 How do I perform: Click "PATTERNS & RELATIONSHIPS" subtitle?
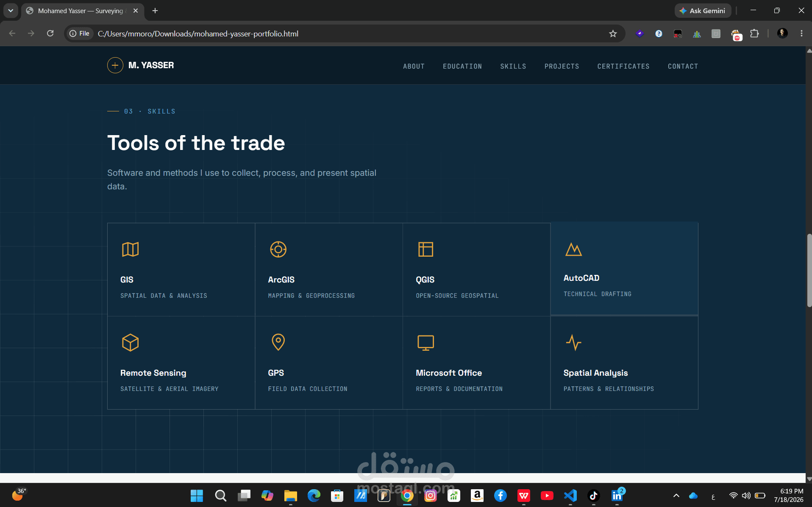click(x=609, y=389)
